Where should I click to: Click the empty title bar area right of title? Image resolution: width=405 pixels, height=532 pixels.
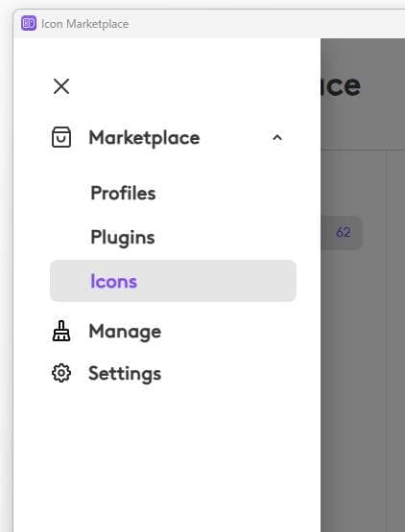click(265, 24)
